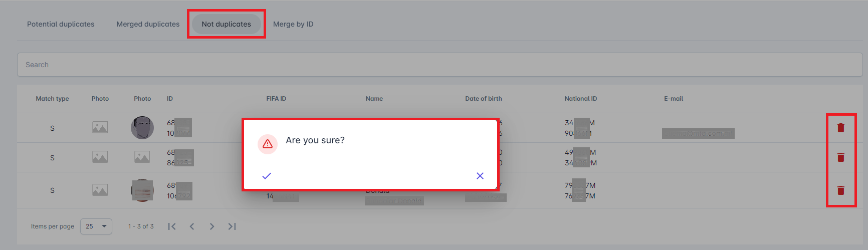Go to the next page
Viewport: 868px width, 250px height.
pos(212,226)
